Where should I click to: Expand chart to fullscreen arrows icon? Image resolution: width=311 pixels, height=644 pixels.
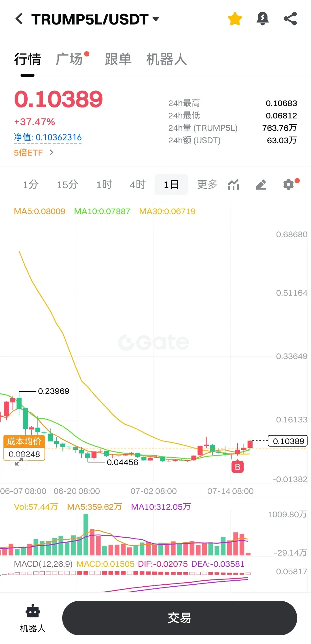(x=19, y=462)
